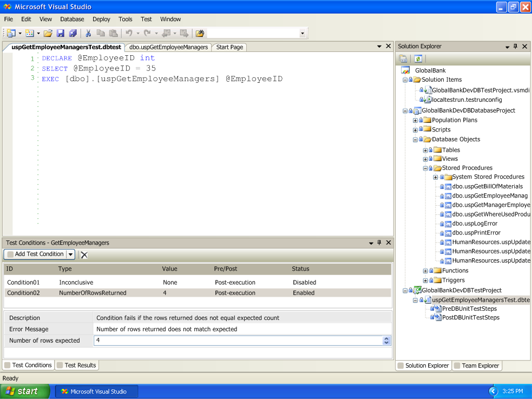This screenshot has width=532, height=399.
Task: Expand the Scripts folder node
Action: pyautogui.click(x=415, y=130)
